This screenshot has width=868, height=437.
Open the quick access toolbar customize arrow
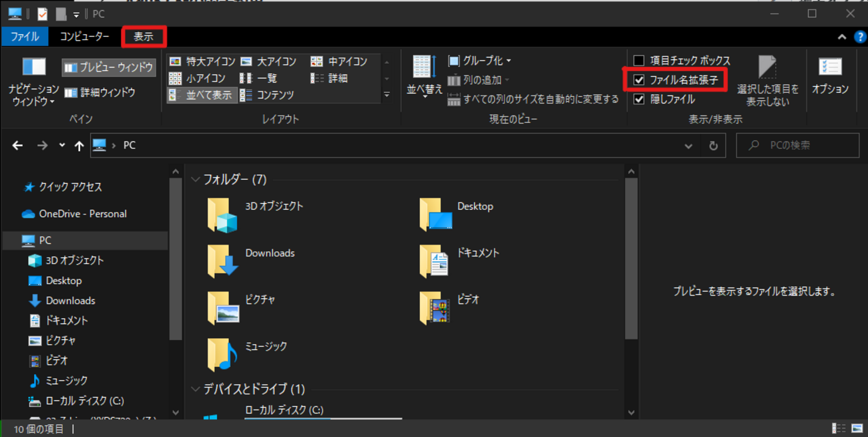[x=77, y=14]
